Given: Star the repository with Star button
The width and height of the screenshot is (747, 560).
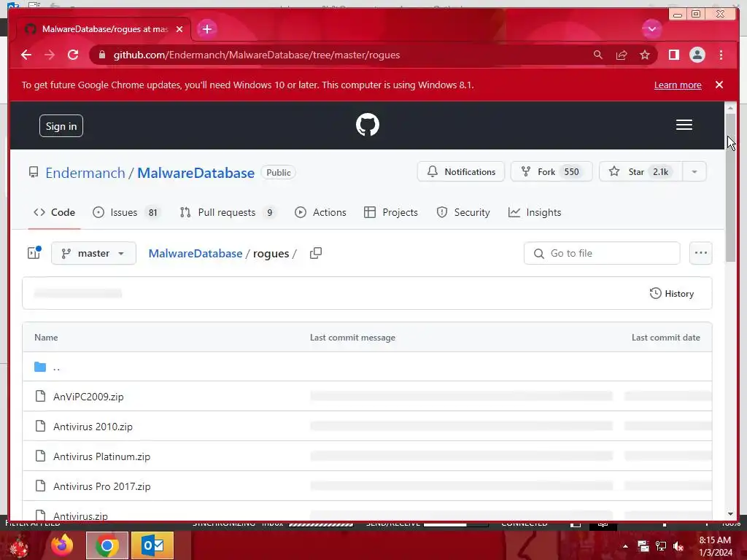Looking at the screenshot, I should 640,171.
